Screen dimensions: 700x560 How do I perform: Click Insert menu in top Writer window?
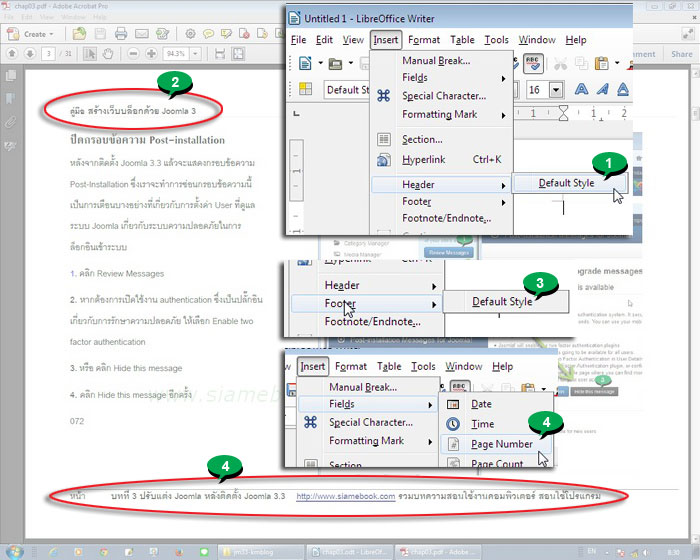click(386, 40)
